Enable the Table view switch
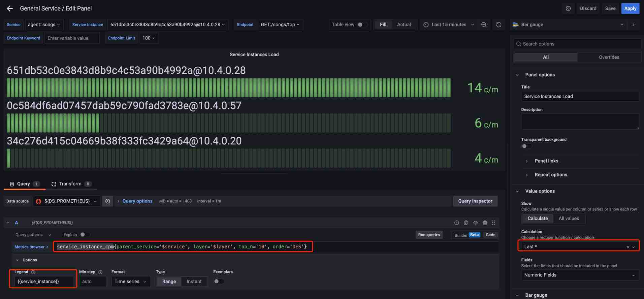 tap(362, 25)
